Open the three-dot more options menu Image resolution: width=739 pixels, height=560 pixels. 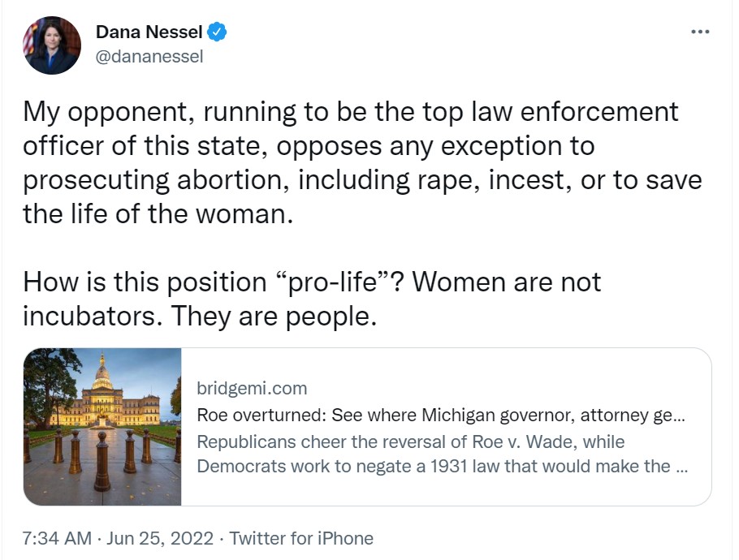click(699, 32)
